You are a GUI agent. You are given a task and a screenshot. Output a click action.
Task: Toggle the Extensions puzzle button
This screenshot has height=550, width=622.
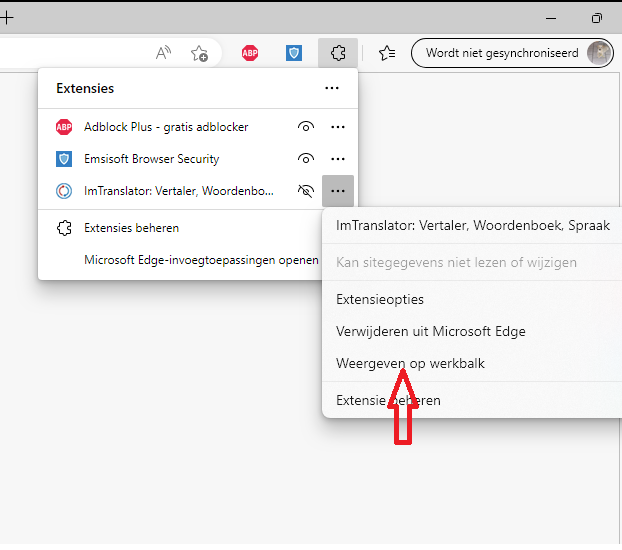pyautogui.click(x=338, y=53)
